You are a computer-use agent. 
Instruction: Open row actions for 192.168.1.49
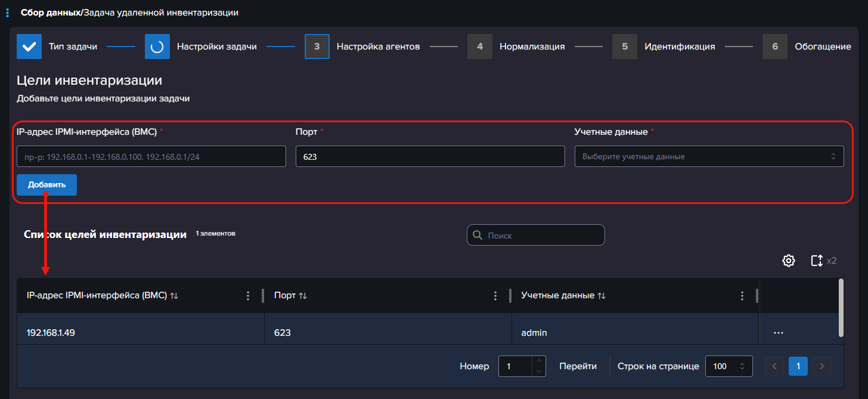[778, 333]
